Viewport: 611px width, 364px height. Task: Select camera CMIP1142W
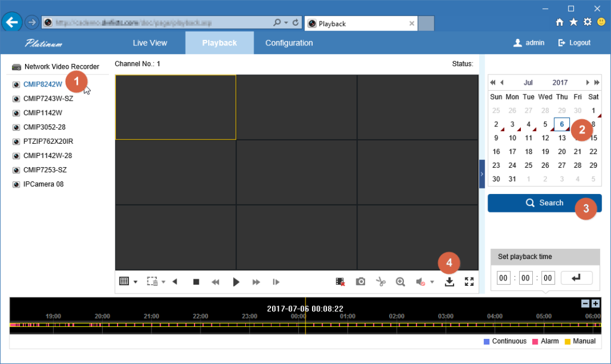click(42, 113)
